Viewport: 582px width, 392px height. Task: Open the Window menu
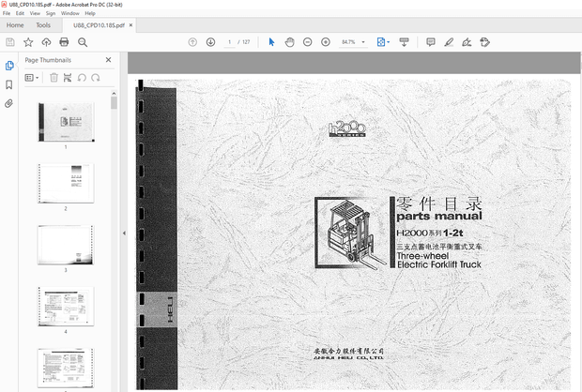point(69,13)
